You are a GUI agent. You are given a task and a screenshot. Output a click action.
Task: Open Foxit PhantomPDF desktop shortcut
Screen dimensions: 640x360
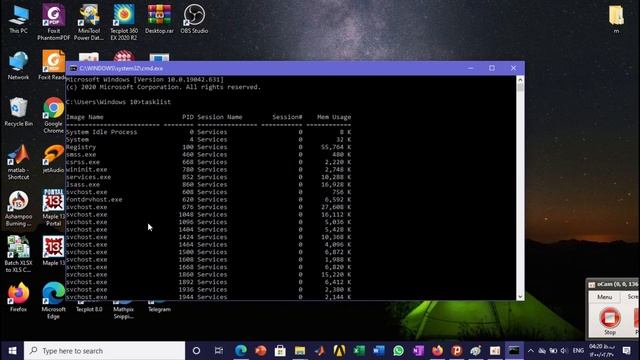pyautogui.click(x=53, y=22)
